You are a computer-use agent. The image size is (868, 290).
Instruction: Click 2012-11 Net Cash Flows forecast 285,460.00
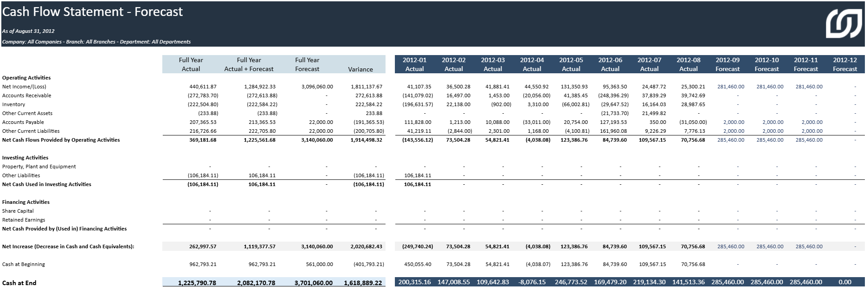(808, 140)
